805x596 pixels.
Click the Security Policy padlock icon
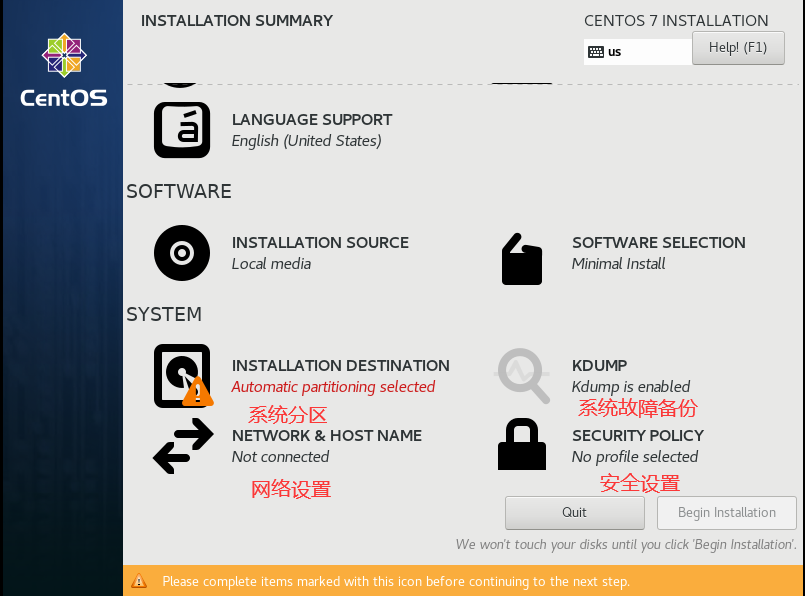pyautogui.click(x=522, y=444)
